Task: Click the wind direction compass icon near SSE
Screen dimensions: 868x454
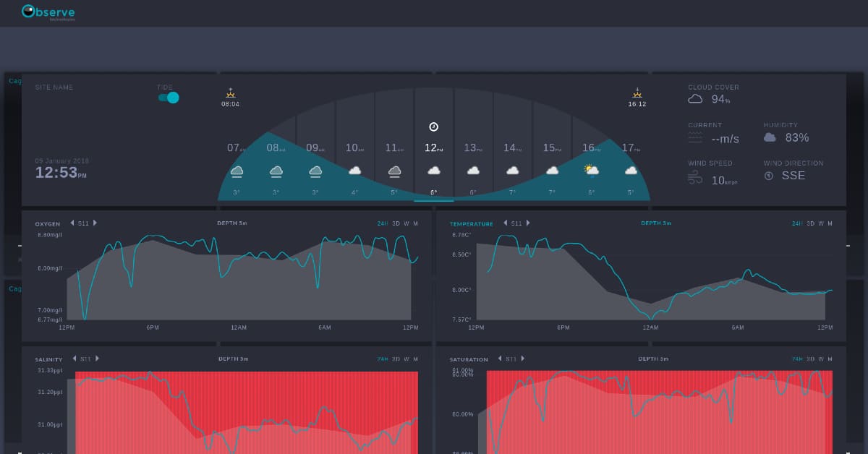Action: [769, 176]
